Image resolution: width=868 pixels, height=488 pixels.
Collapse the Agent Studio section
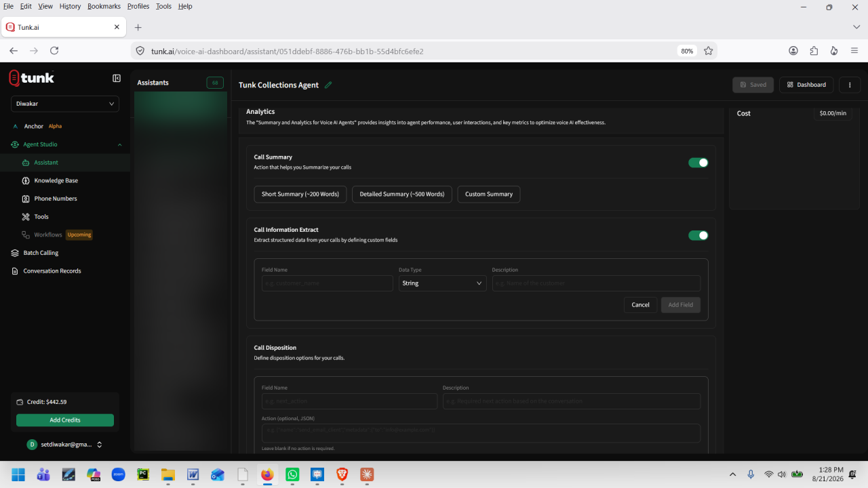[119, 144]
